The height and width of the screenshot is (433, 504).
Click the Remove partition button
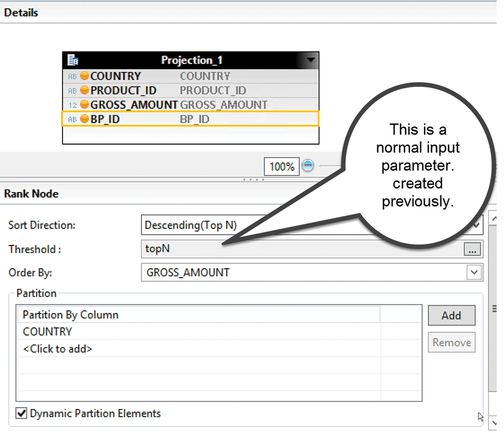point(451,342)
